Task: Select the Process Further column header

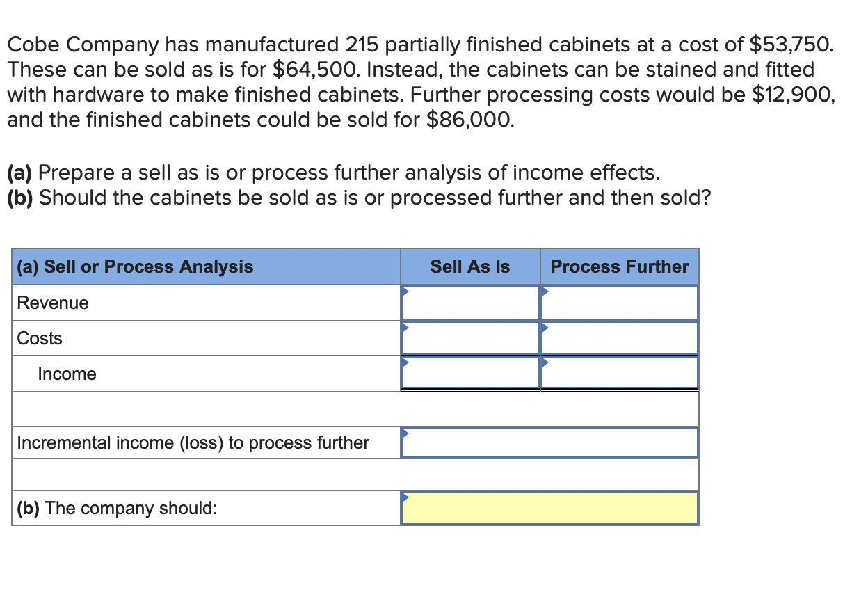Action: point(619,266)
